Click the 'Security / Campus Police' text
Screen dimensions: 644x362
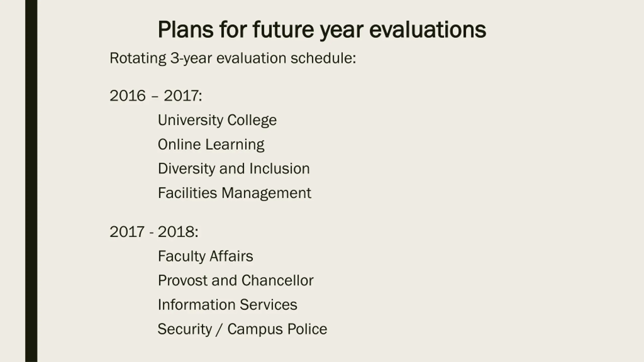click(x=242, y=329)
